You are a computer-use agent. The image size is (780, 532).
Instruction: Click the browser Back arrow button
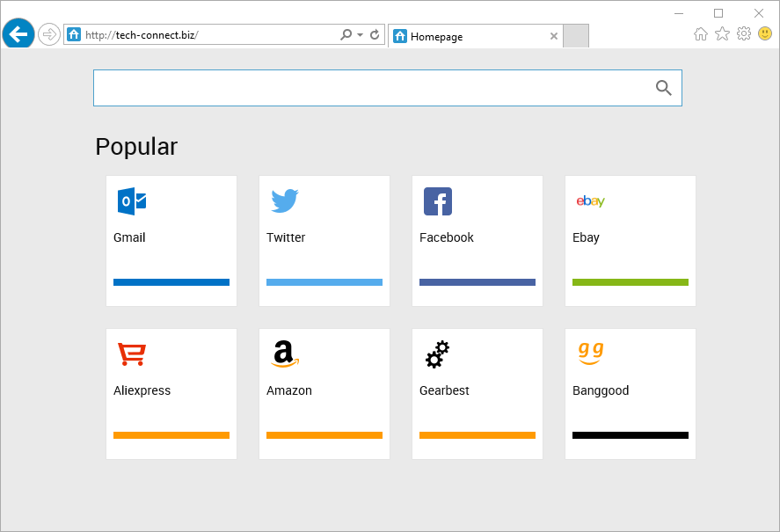(18, 34)
